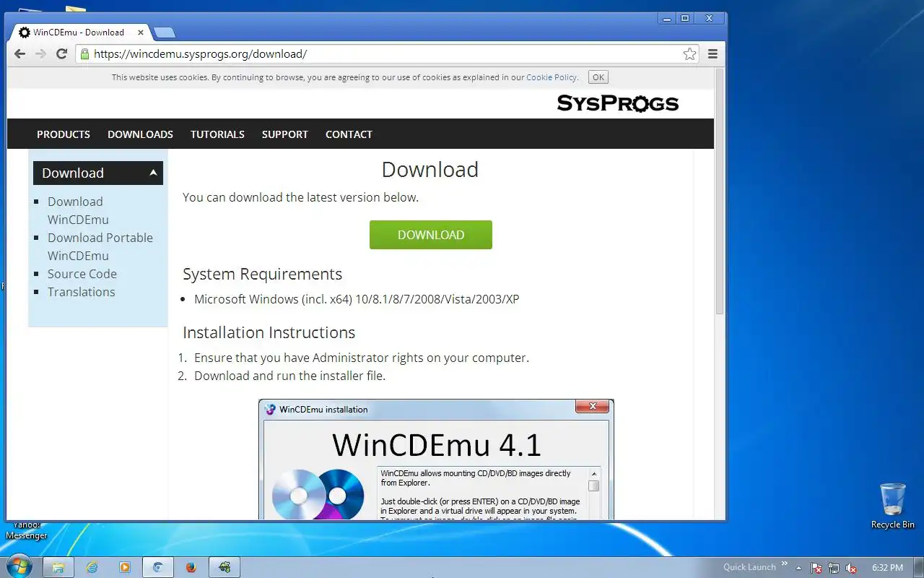Expand the Quick Launch chevron
This screenshot has width=924, height=578.
coord(785,564)
